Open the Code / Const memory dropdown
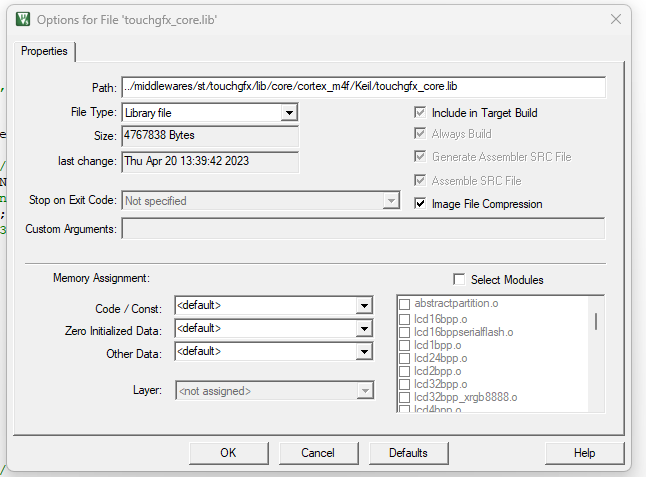 click(364, 306)
